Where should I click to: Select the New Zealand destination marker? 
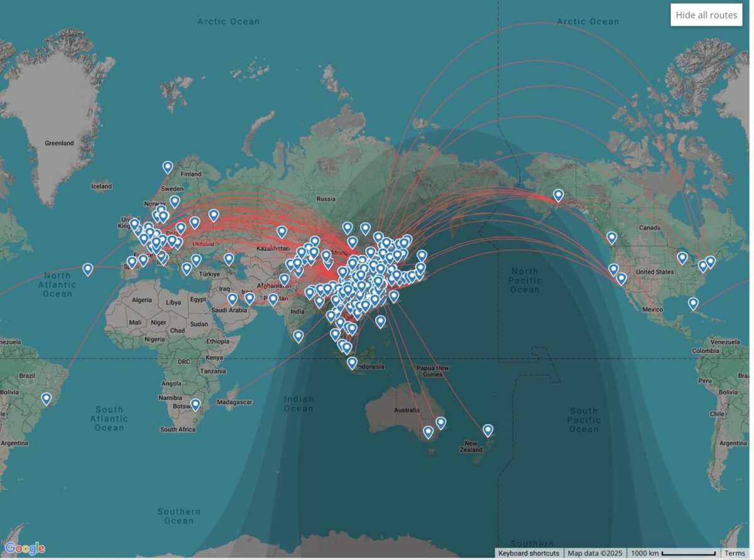click(488, 430)
